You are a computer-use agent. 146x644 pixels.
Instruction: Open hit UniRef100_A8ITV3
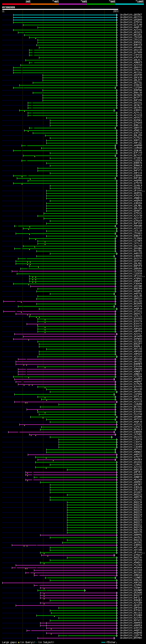131,17
